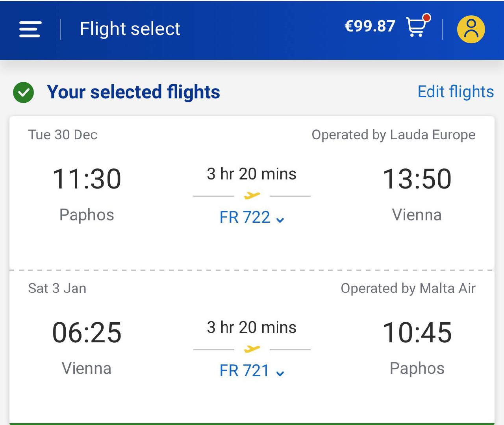504x425 pixels.
Task: Click the chevron beside FR 722
Action: click(x=280, y=220)
